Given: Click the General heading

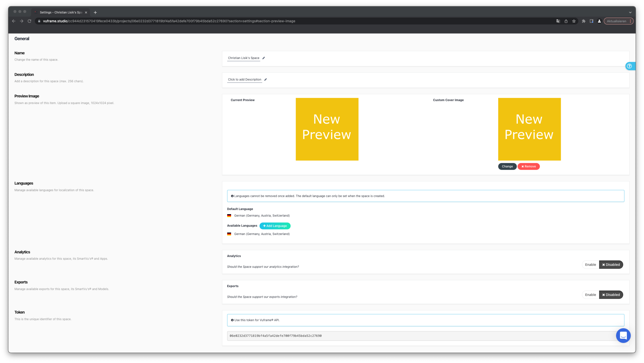Looking at the screenshot, I should [22, 39].
